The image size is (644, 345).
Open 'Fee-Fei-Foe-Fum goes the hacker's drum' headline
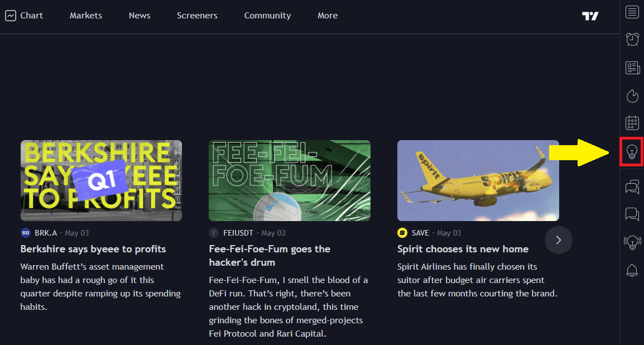click(270, 256)
